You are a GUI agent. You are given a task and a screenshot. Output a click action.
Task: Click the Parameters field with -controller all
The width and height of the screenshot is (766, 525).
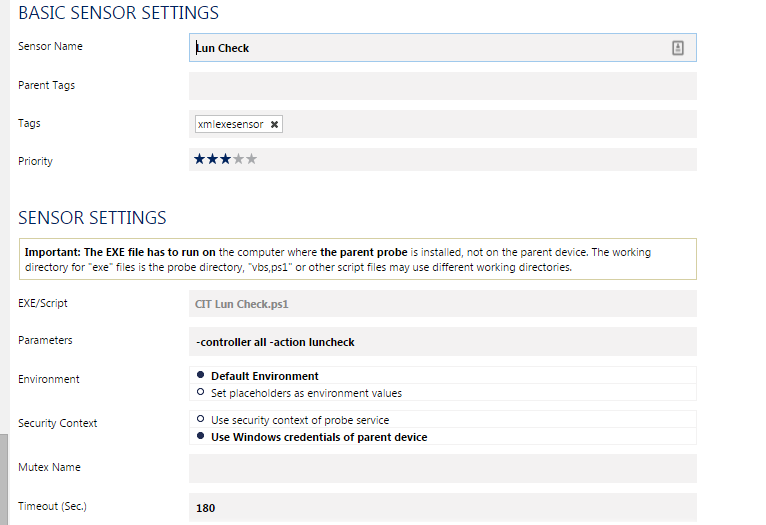[x=442, y=342]
